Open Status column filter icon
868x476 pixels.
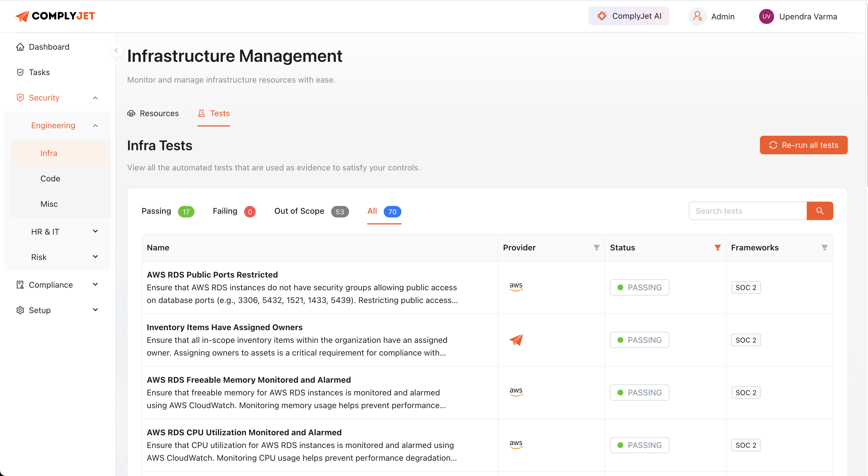pyautogui.click(x=717, y=248)
